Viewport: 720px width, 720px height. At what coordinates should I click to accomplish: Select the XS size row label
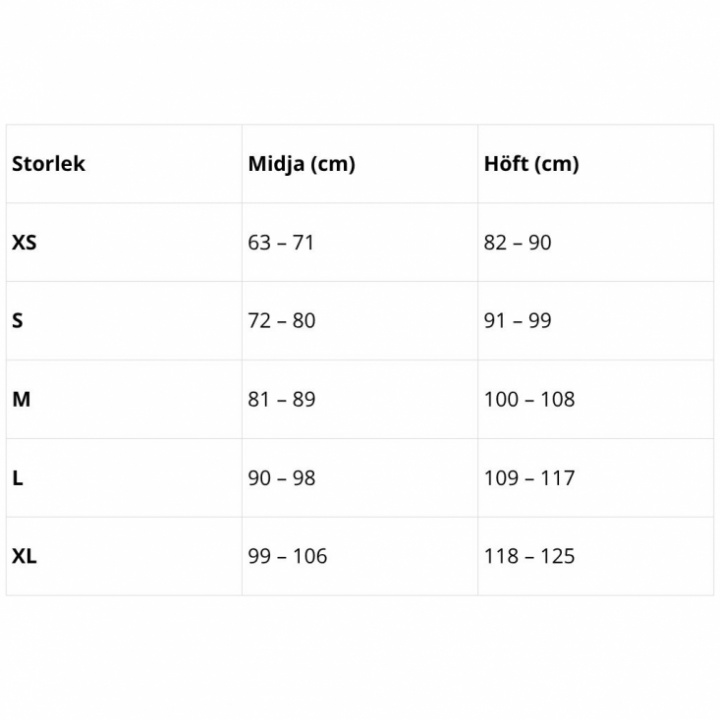(x=24, y=243)
